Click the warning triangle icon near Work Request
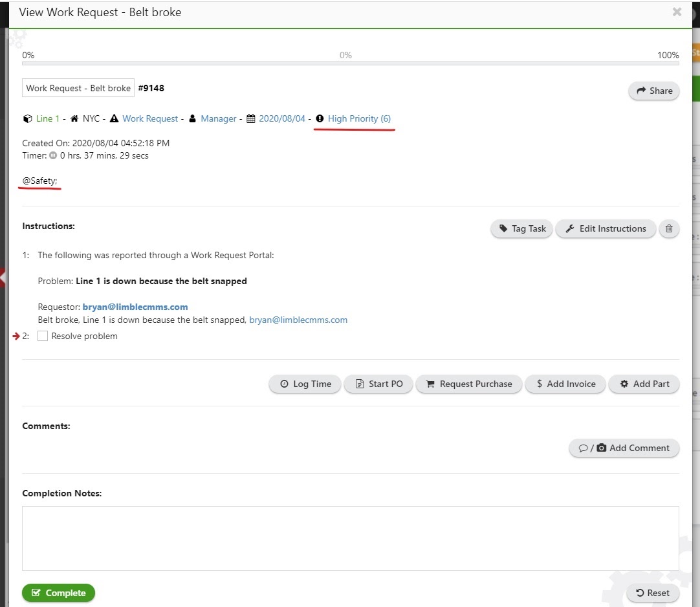 coord(114,119)
